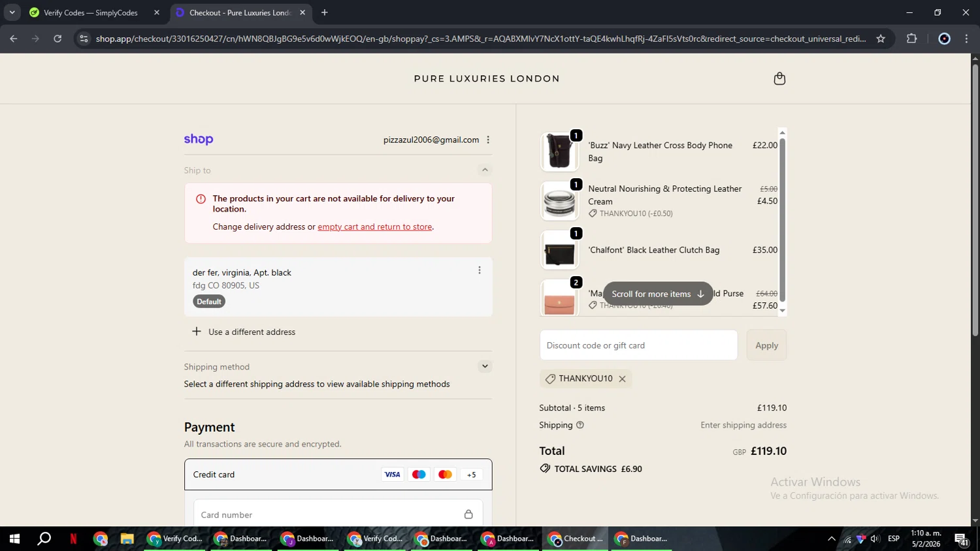Open the browser Extensions menu
Image resolution: width=980 pixels, height=551 pixels.
pyautogui.click(x=912, y=39)
